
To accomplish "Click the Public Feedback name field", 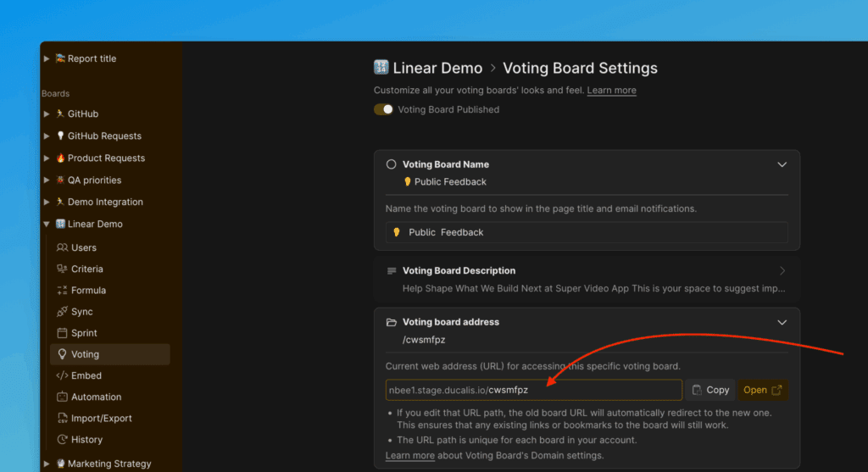I will click(586, 232).
